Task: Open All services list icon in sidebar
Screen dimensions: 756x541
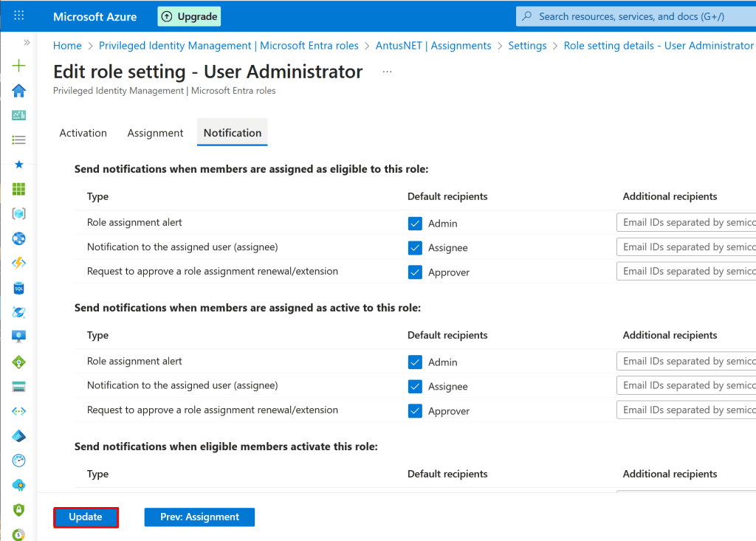Action: click(19, 139)
